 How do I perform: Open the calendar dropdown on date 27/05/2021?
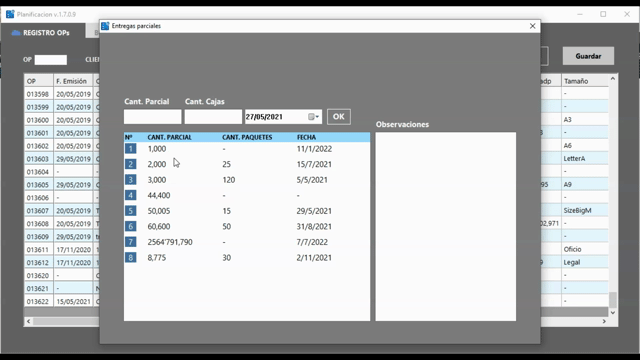click(313, 117)
